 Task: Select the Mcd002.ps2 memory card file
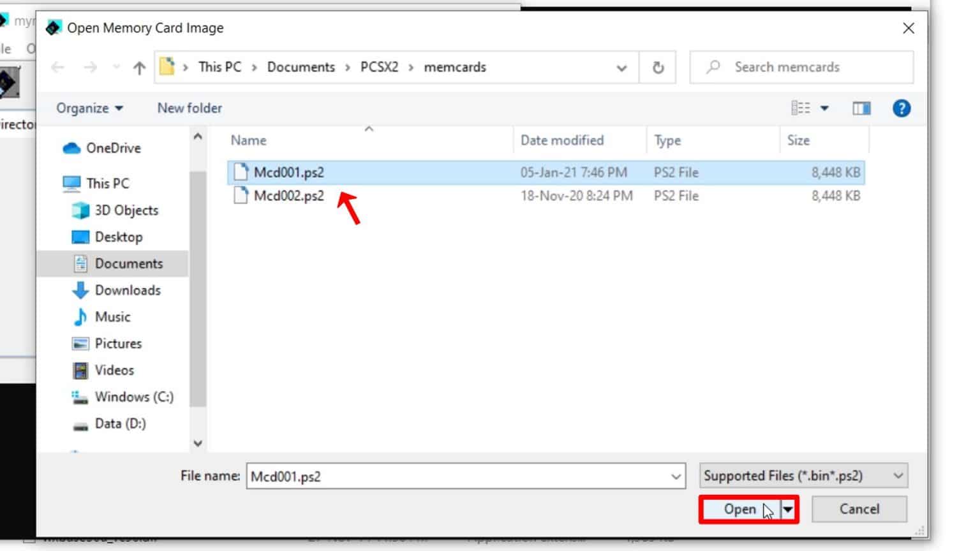[288, 196]
